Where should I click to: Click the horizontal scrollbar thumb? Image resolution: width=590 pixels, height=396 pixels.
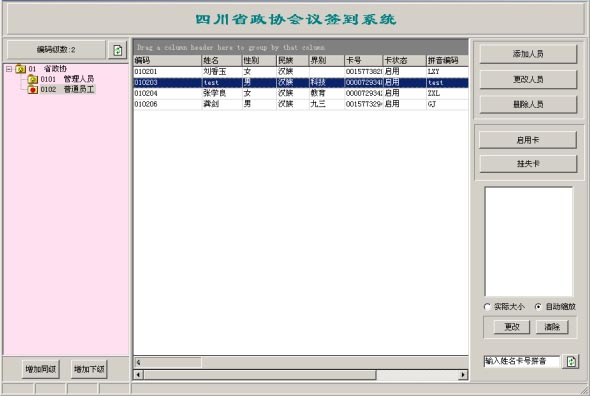(x=260, y=375)
